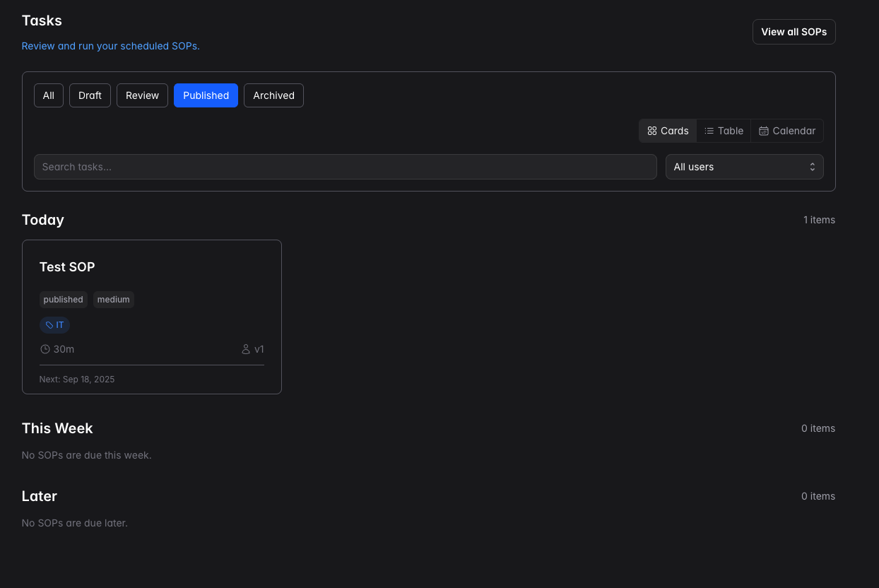Click the View all SOPs button
This screenshot has height=588, width=879.
(x=794, y=32)
